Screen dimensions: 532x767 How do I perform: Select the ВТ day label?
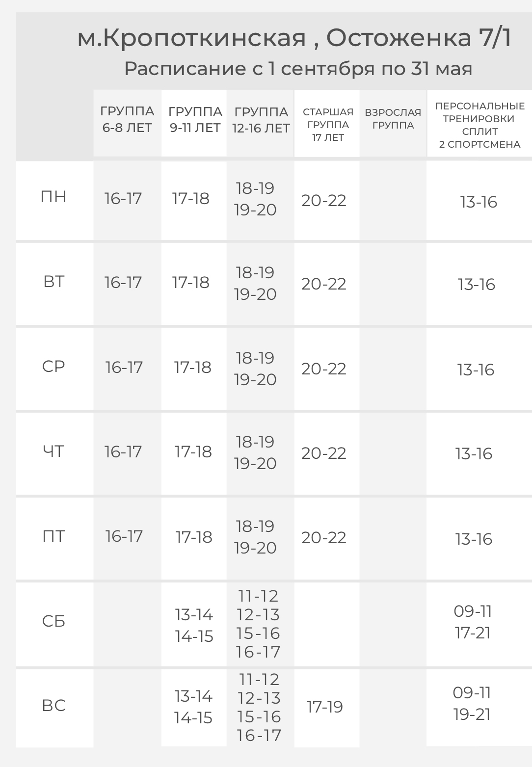point(53,282)
